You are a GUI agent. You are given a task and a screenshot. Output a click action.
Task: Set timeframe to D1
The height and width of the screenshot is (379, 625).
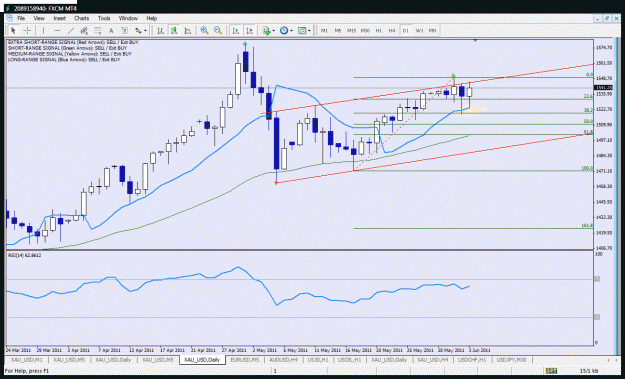coord(406,31)
